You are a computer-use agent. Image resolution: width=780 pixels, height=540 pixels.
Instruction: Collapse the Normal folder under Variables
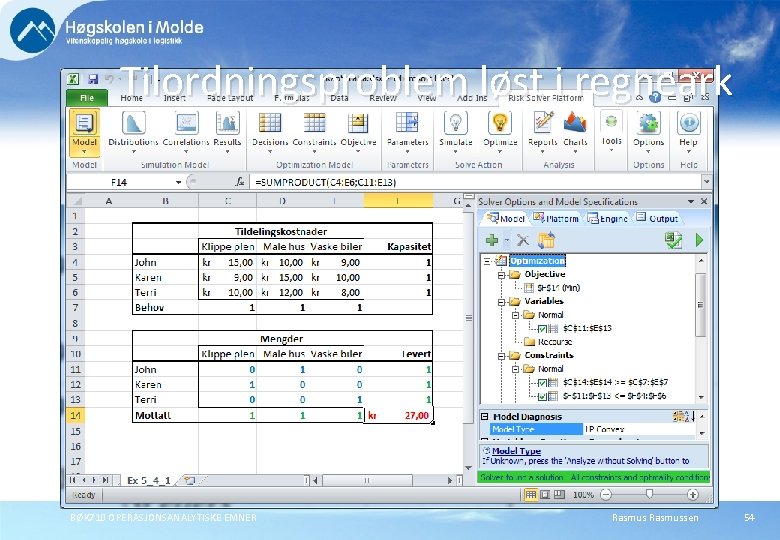coord(515,315)
